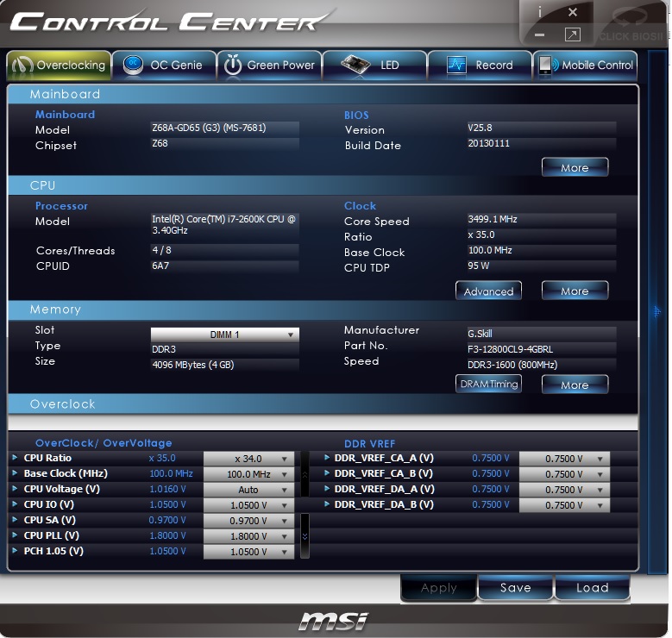Screen dimensions: 672x638
Task: Expand the CPU PLL (V) row arrow
Action: coord(15,535)
